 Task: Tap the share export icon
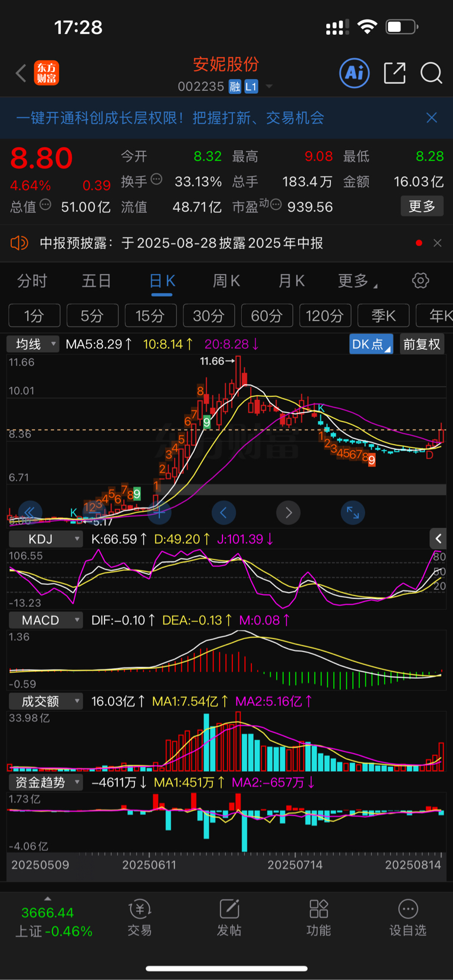click(395, 73)
